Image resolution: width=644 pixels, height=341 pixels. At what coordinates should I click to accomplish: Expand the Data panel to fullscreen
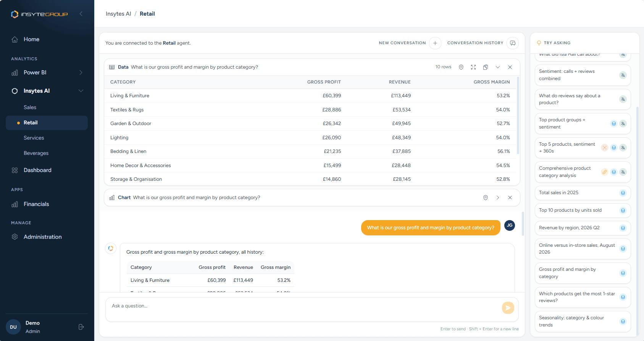pyautogui.click(x=473, y=67)
